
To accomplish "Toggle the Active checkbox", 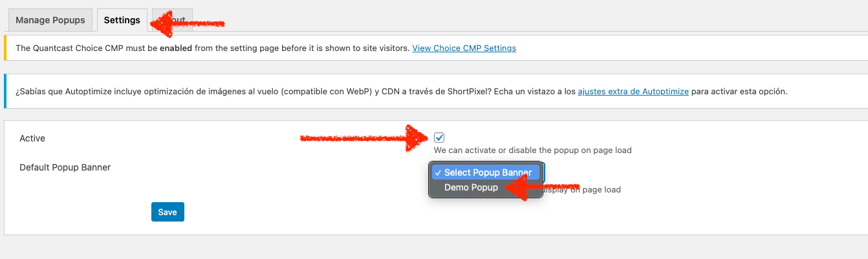I will coord(439,138).
